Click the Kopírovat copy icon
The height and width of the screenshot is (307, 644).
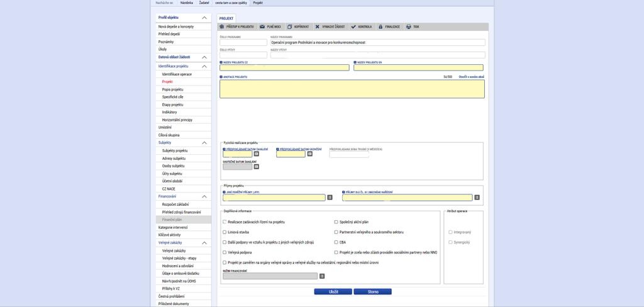click(x=289, y=26)
